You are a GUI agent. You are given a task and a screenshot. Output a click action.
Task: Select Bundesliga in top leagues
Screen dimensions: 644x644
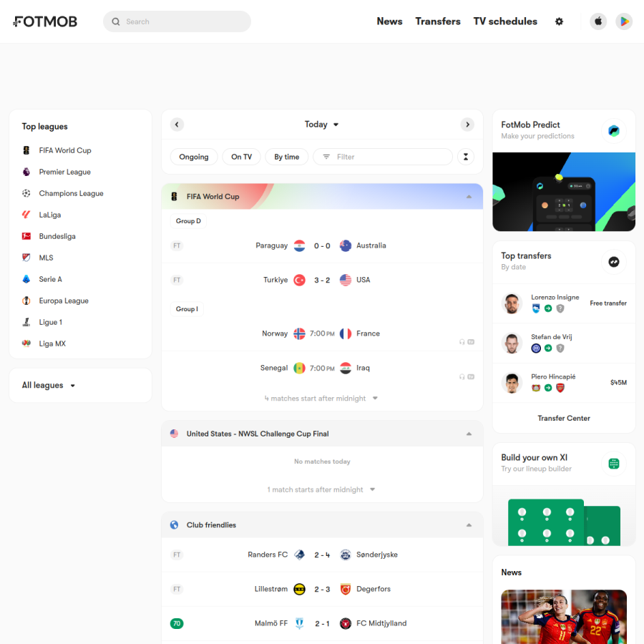[x=80, y=236]
